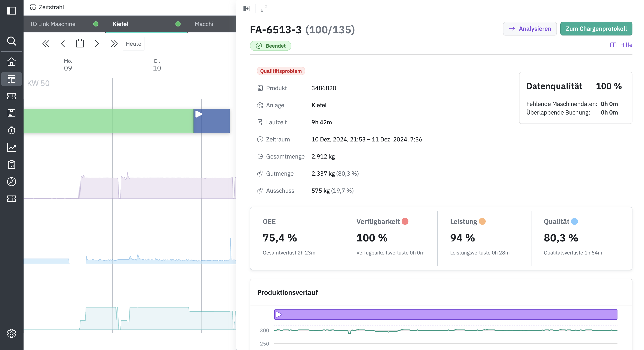Image resolution: width=644 pixels, height=350 pixels.
Task: Open settings gear icon
Action: coord(12,333)
